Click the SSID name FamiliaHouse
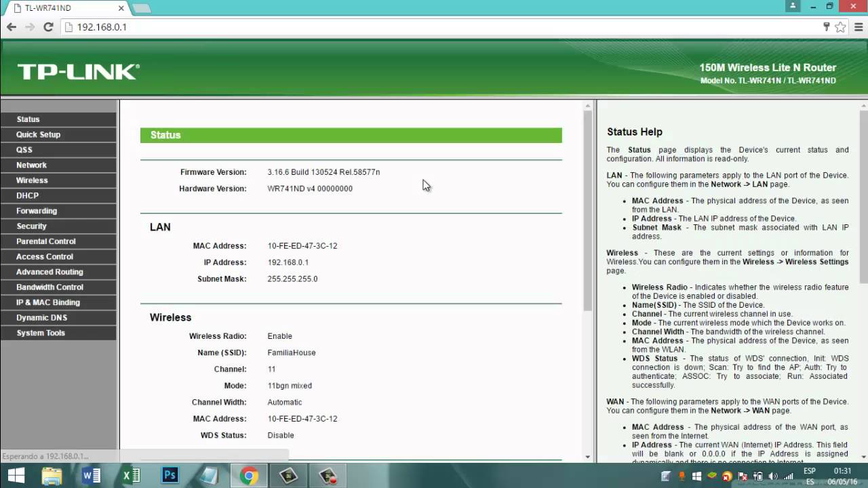 pos(292,352)
